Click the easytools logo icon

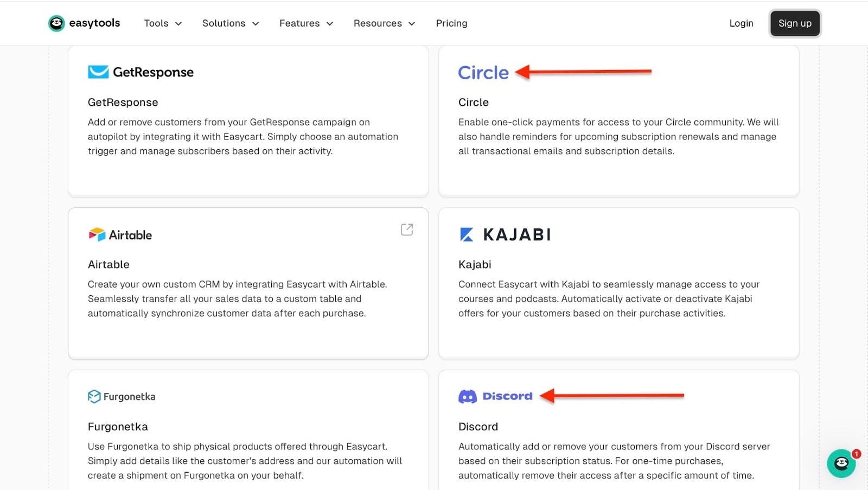click(x=56, y=23)
